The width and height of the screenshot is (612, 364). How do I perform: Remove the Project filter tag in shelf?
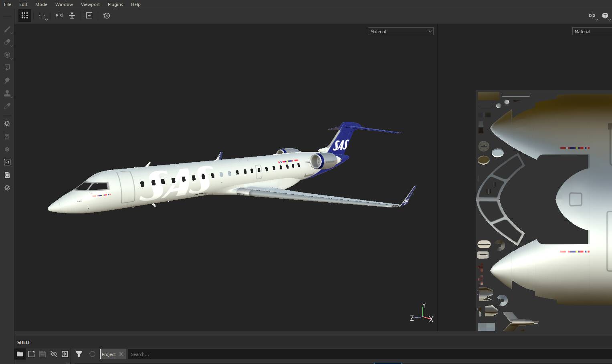click(121, 354)
